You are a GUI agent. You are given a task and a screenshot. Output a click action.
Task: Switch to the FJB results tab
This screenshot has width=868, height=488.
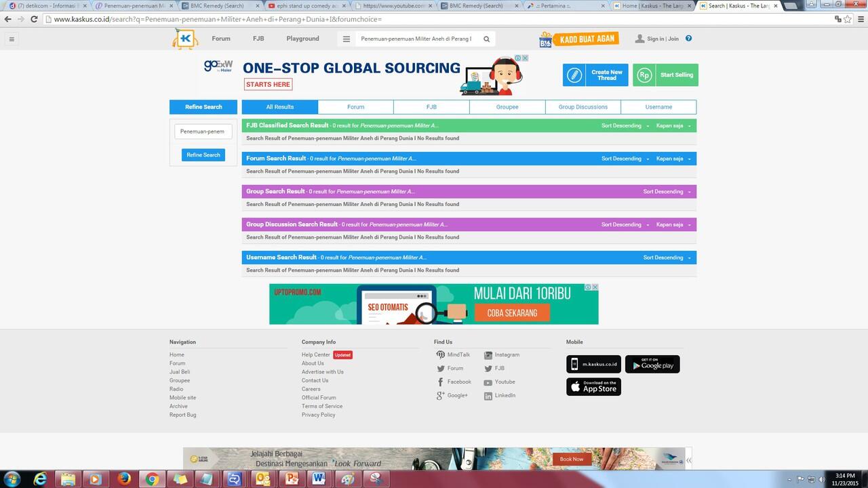(431, 107)
